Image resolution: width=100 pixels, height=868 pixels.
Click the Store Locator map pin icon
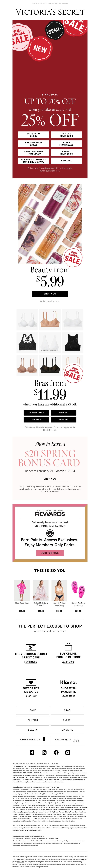point(44,739)
